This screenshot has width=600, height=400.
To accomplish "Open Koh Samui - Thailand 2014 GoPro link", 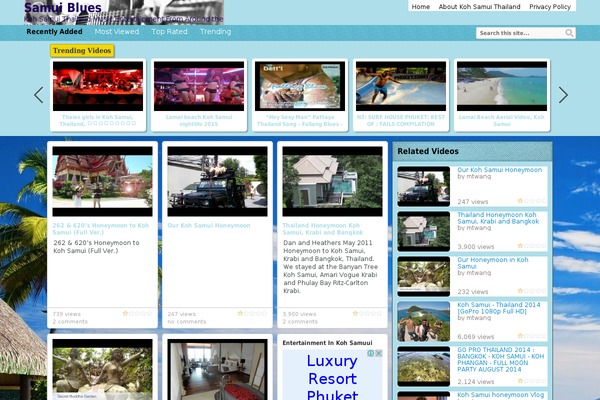I will (x=499, y=308).
